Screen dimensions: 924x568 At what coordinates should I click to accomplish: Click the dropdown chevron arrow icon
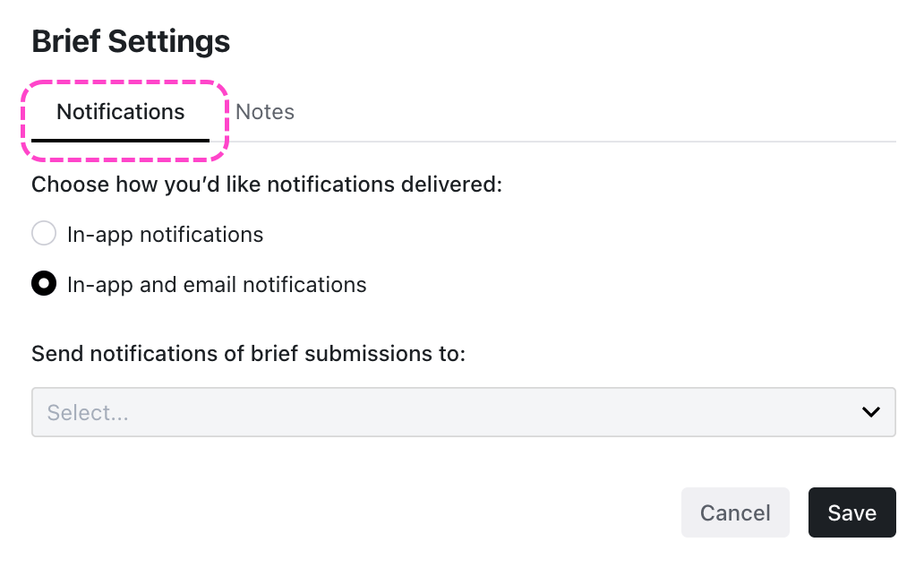click(x=870, y=412)
